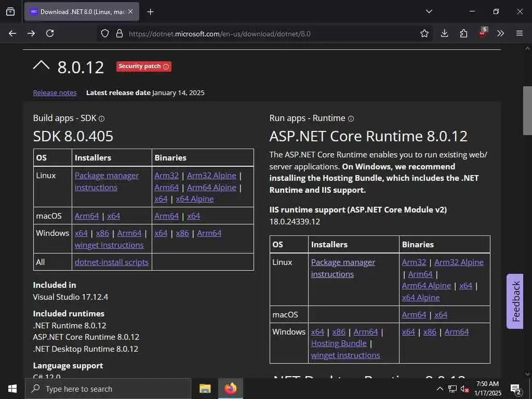Click the Firefox back arrow
Image resolution: width=532 pixels, height=399 pixels.
point(12,33)
